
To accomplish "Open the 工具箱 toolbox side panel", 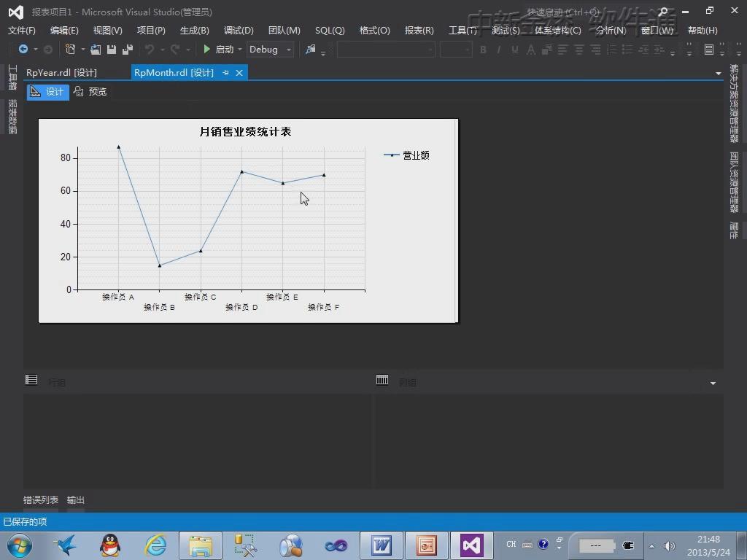I will pyautogui.click(x=12, y=77).
